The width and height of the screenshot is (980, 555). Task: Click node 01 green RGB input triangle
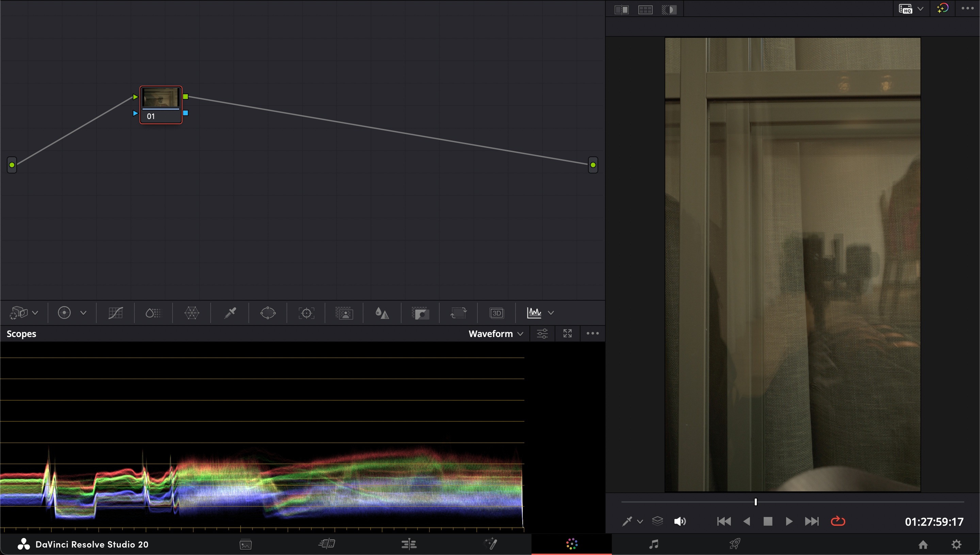click(x=135, y=97)
